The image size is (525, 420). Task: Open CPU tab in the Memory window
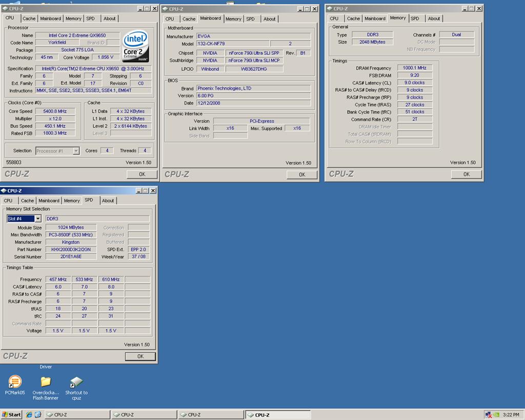pos(334,18)
